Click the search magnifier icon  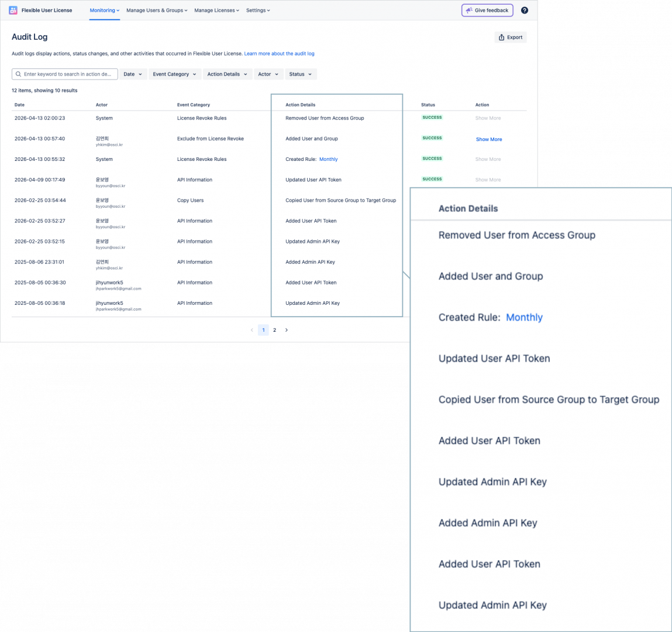point(19,74)
